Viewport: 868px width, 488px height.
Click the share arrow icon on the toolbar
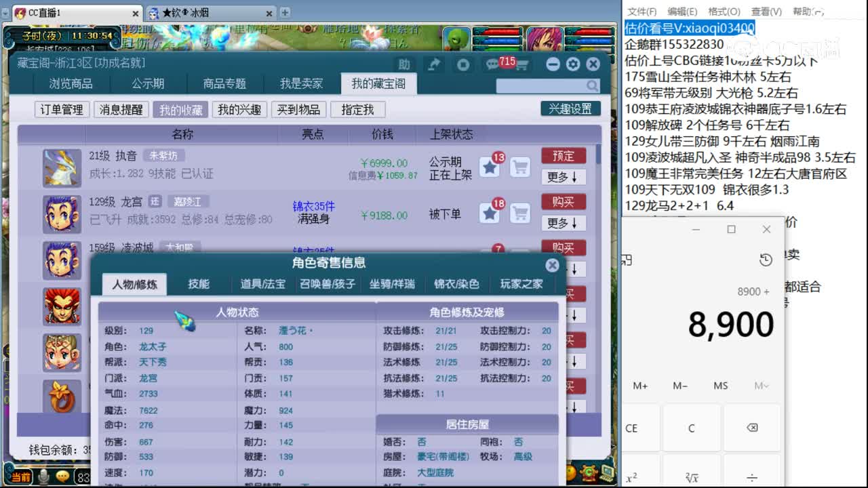(x=434, y=63)
